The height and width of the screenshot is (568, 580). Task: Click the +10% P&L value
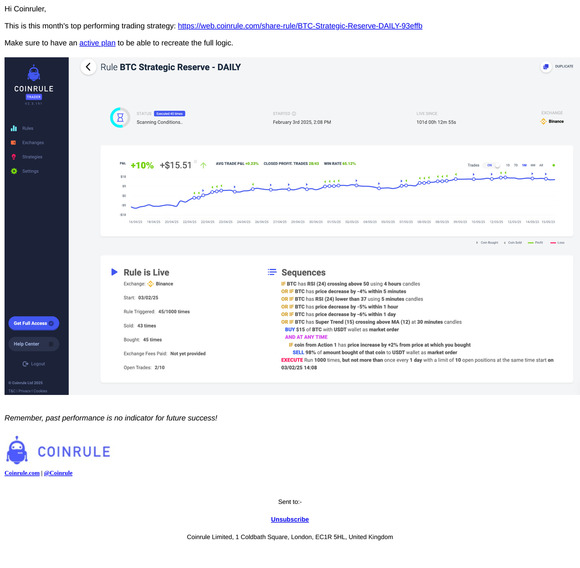[x=142, y=165]
